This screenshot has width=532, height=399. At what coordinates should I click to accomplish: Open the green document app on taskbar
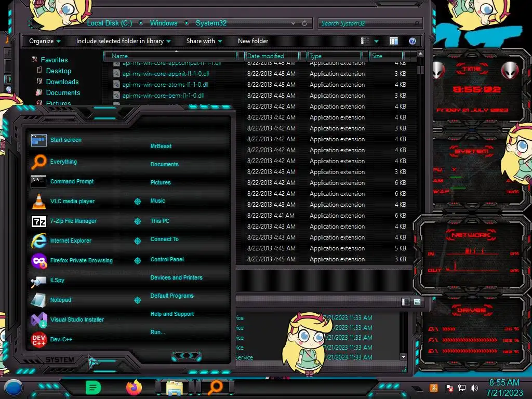[93, 388]
